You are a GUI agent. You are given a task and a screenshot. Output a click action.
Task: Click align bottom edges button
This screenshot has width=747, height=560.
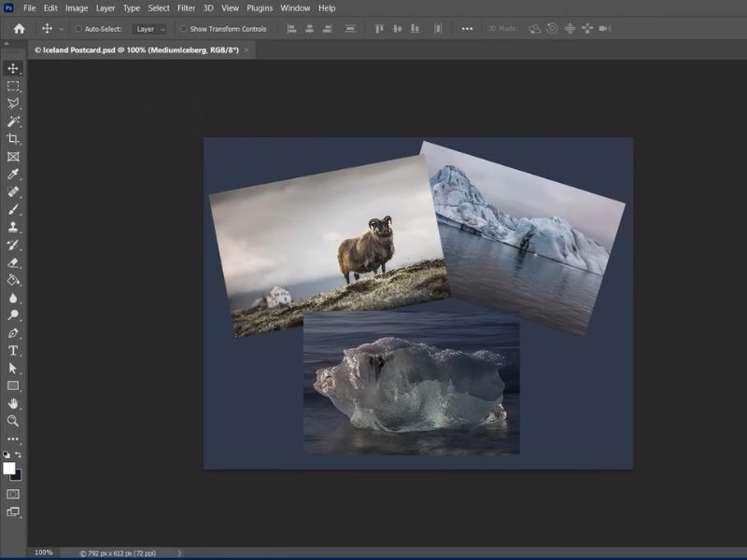[x=415, y=29]
